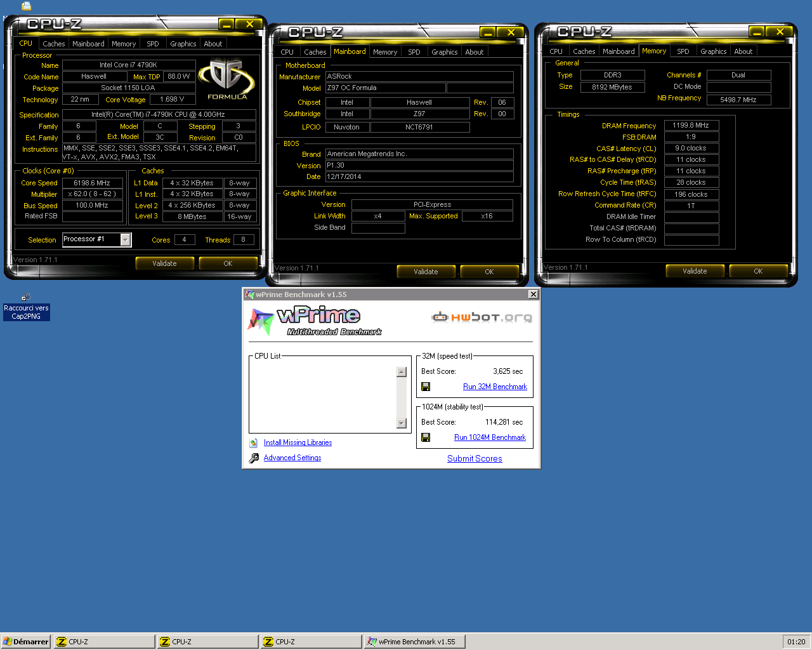Screen dimensions: 812x650
Task: Click the first CPU-Z taskbar button
Action: pyautogui.click(x=104, y=642)
